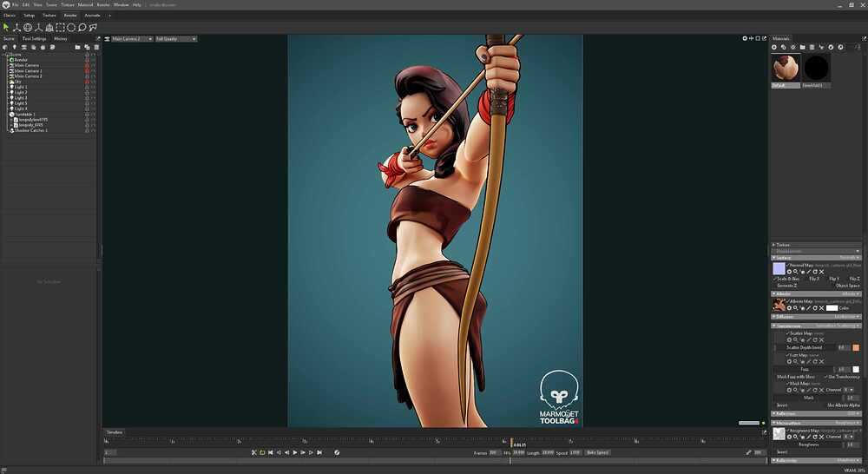Viewport: 868px width, 474px height.
Task: Switch to the Animate workspace tab
Action: coord(92,16)
